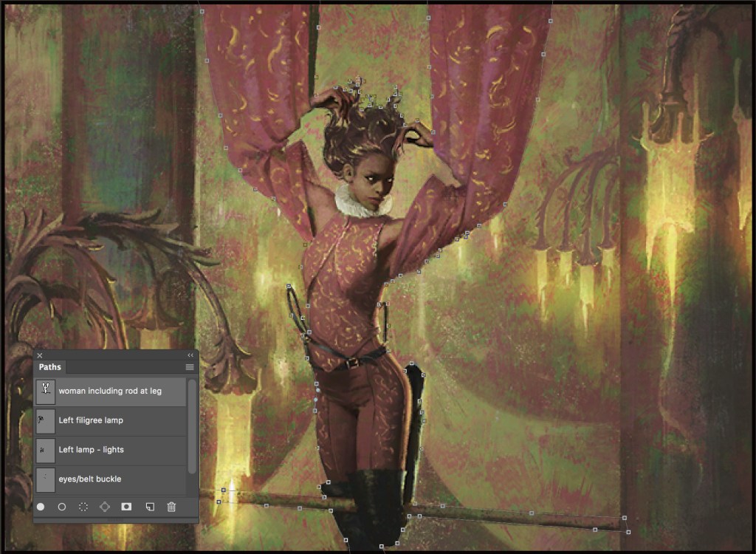Click Stroke path with brush icon
The image size is (756, 554).
[62, 507]
